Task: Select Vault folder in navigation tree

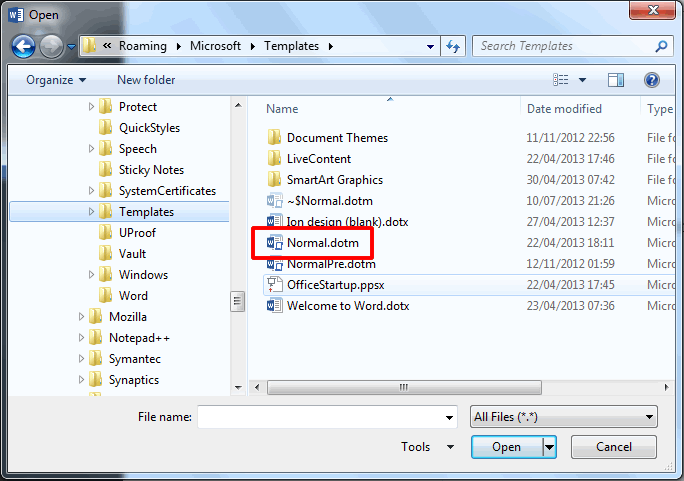Action: (x=132, y=253)
